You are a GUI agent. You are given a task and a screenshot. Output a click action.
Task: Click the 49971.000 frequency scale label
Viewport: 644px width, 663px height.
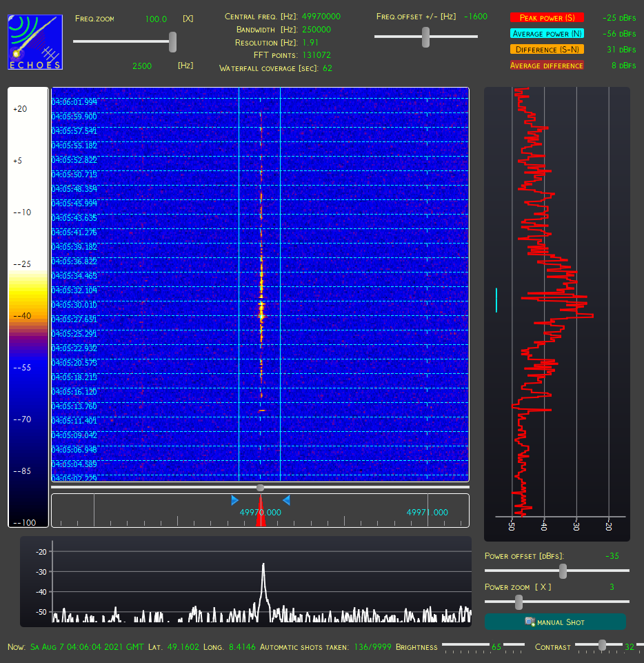pyautogui.click(x=427, y=513)
